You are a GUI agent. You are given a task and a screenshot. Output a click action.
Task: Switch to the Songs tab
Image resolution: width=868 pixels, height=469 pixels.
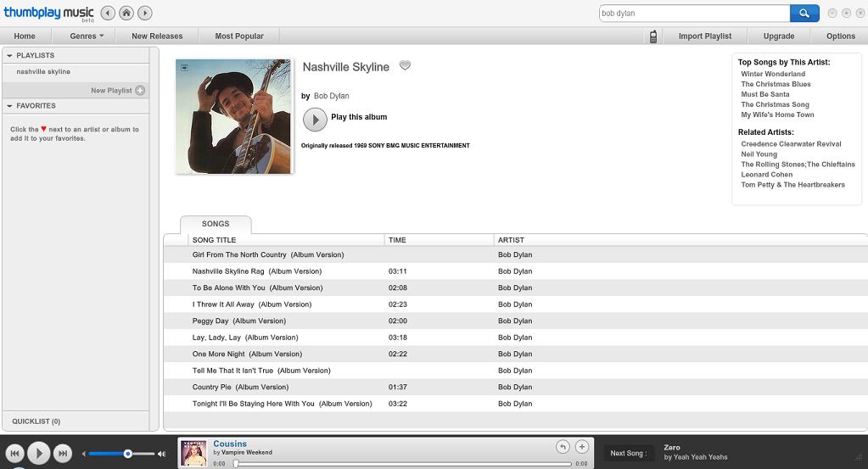216,224
